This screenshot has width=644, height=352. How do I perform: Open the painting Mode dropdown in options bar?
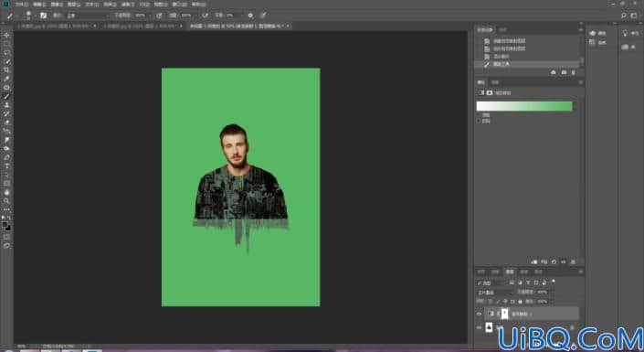(x=88, y=16)
